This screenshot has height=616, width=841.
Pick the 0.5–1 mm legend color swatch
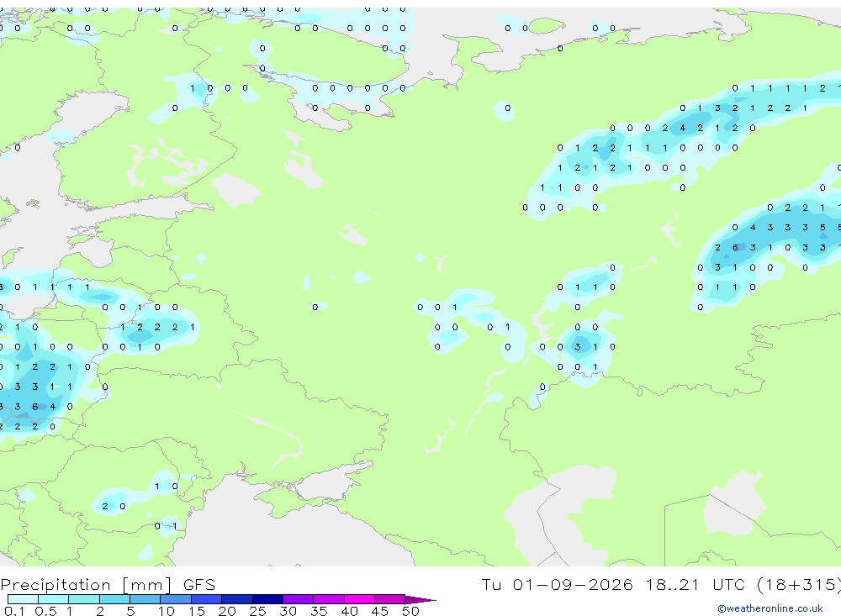[x=54, y=599]
